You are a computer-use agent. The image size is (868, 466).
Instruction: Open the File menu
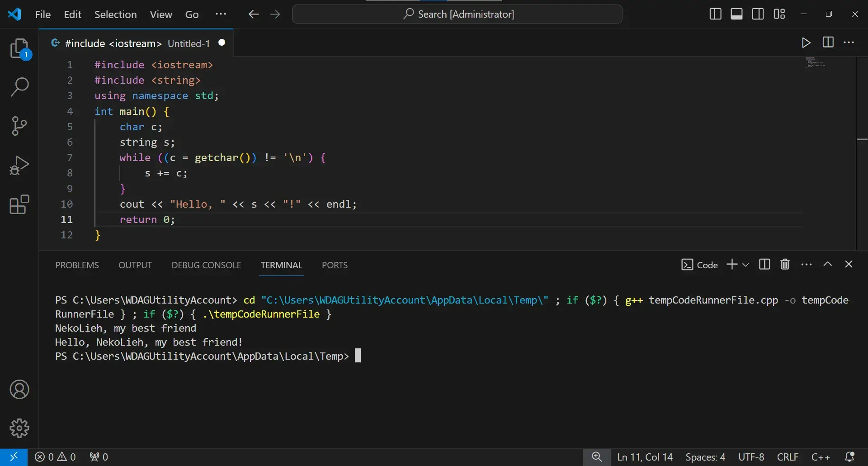43,14
